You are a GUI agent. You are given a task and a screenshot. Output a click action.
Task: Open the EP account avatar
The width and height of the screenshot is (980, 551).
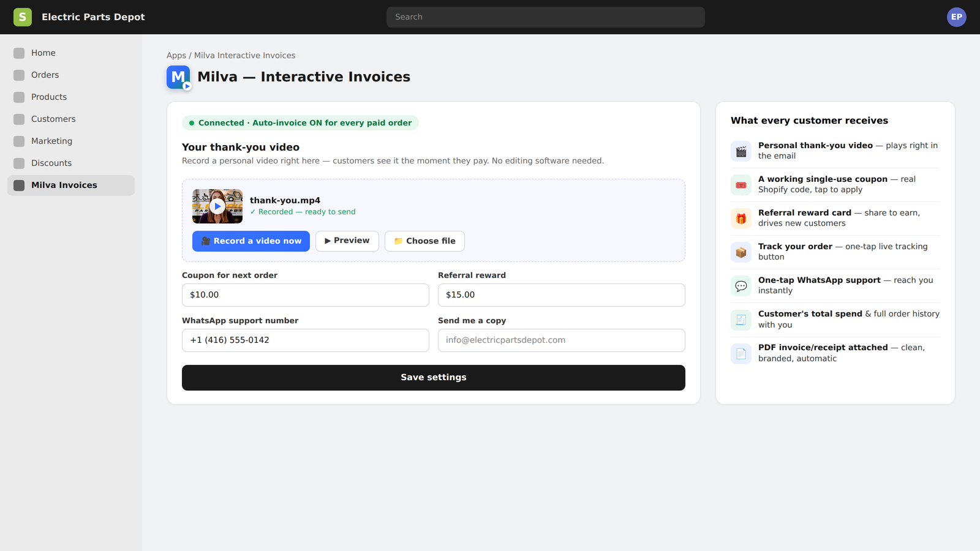tap(956, 17)
